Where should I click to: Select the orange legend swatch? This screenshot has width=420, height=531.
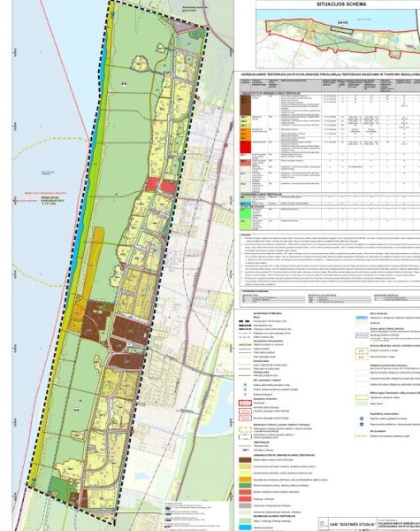tap(245, 480)
